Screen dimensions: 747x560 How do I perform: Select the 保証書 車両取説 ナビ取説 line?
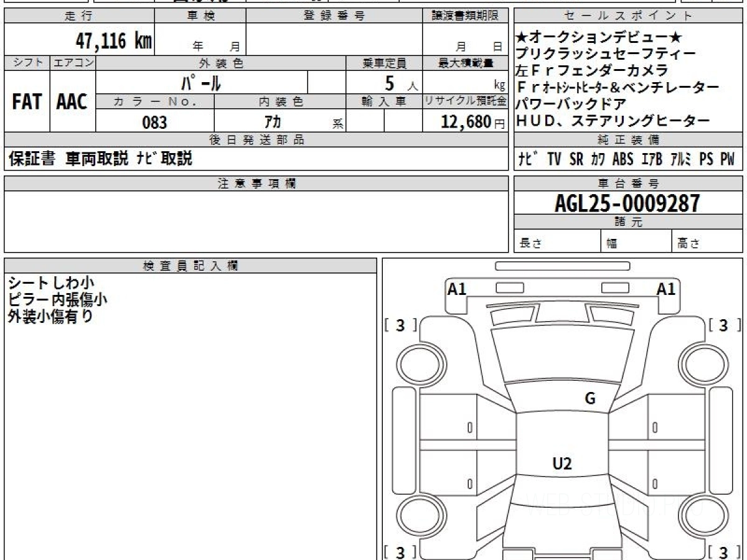point(101,159)
